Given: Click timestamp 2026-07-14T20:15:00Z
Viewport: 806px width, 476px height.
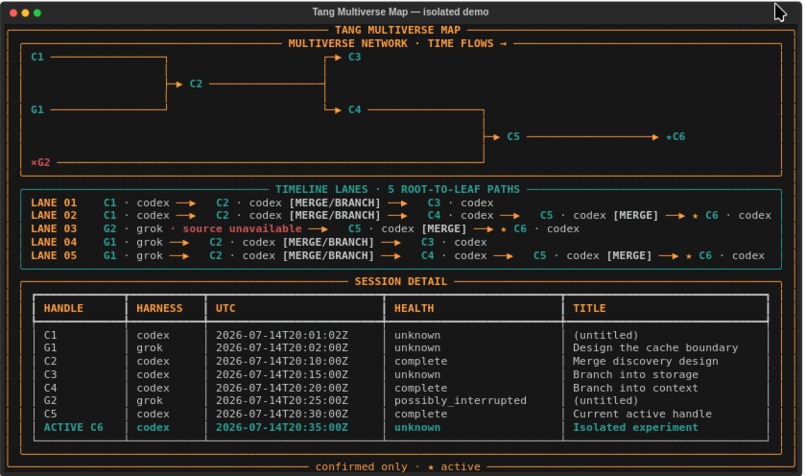Looking at the screenshot, I should pos(282,375).
